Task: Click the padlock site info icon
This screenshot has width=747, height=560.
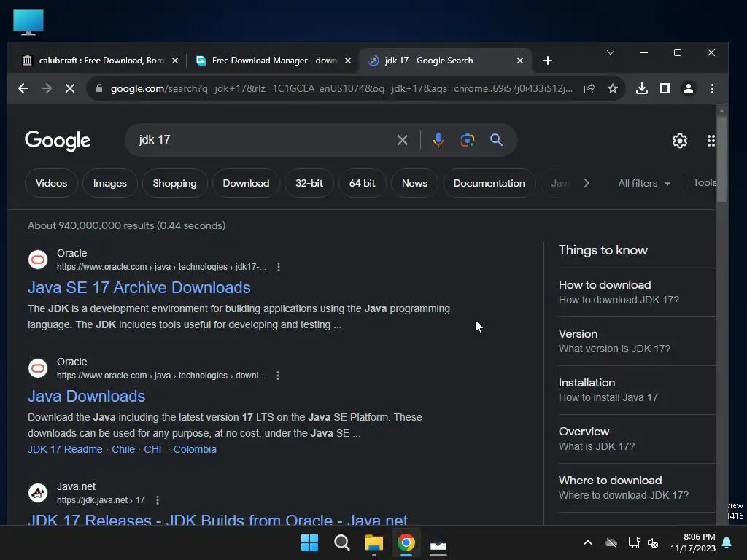Action: click(99, 88)
